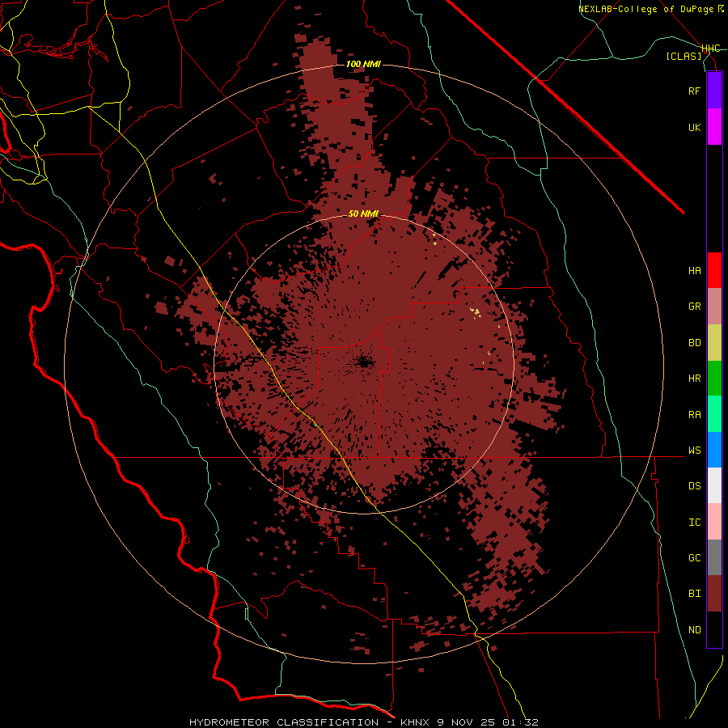
Task: Select the GC gray legend swatch
Action: 714,557
